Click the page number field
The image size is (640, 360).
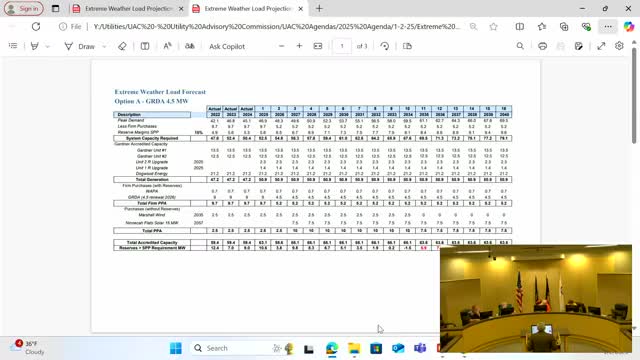(x=342, y=46)
